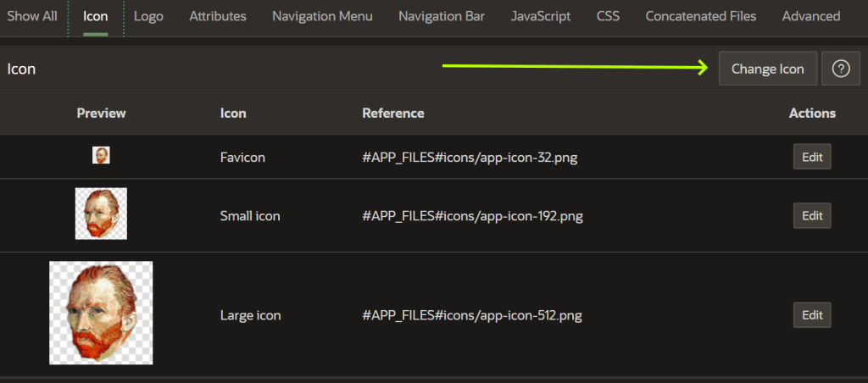Edit the Favicon row

812,157
